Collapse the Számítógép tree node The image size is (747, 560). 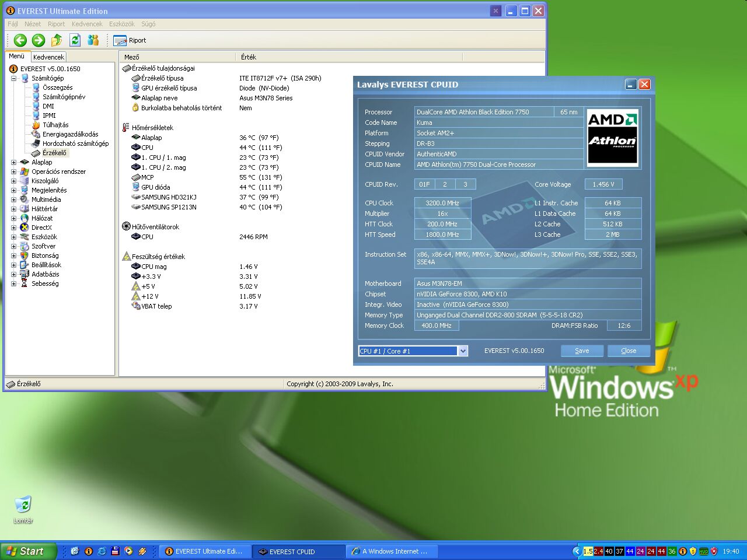click(x=13, y=78)
